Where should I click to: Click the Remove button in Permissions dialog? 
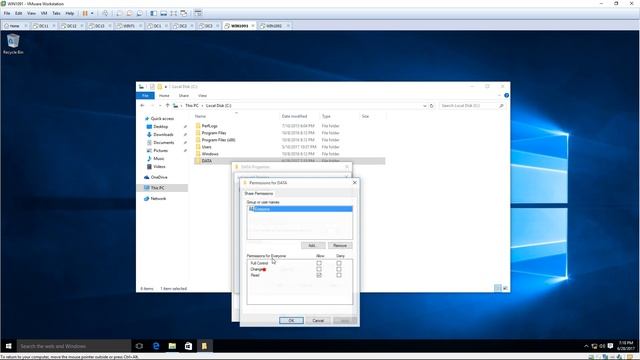coord(340,245)
